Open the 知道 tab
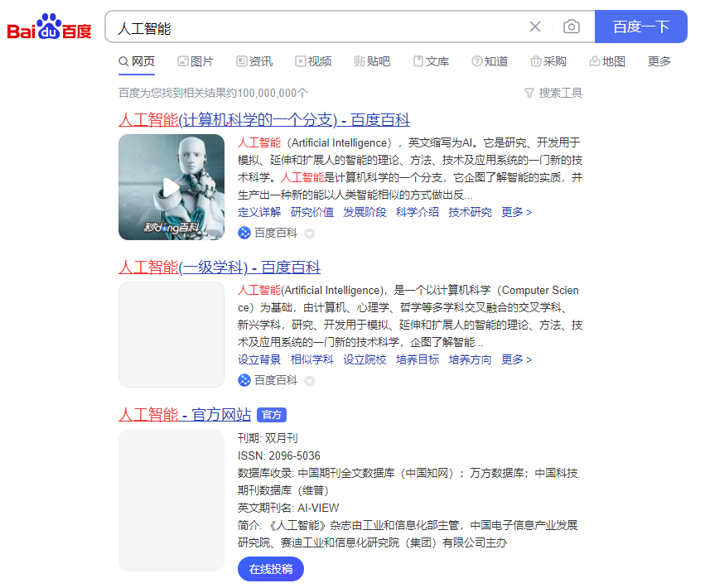Screen dimensions: 705x588 click(490, 61)
